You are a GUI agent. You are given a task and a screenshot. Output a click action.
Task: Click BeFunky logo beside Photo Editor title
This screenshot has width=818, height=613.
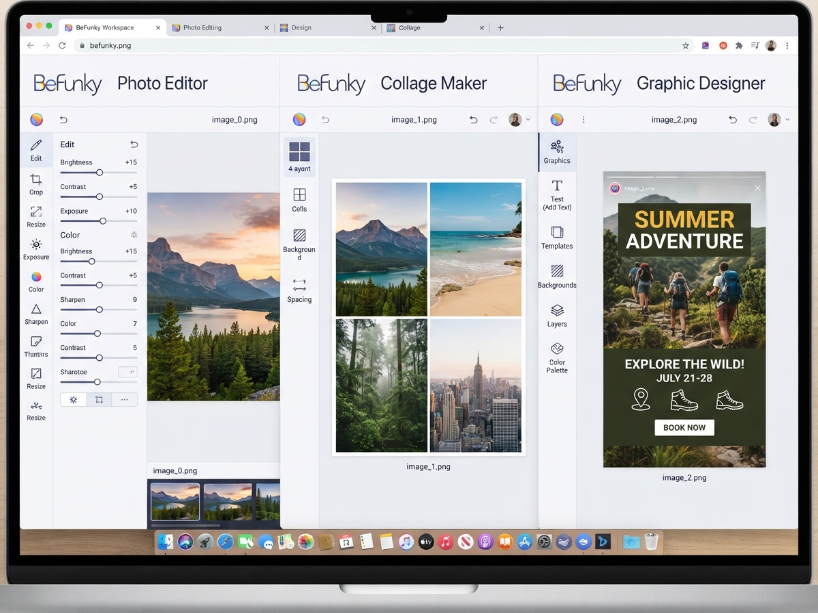68,83
